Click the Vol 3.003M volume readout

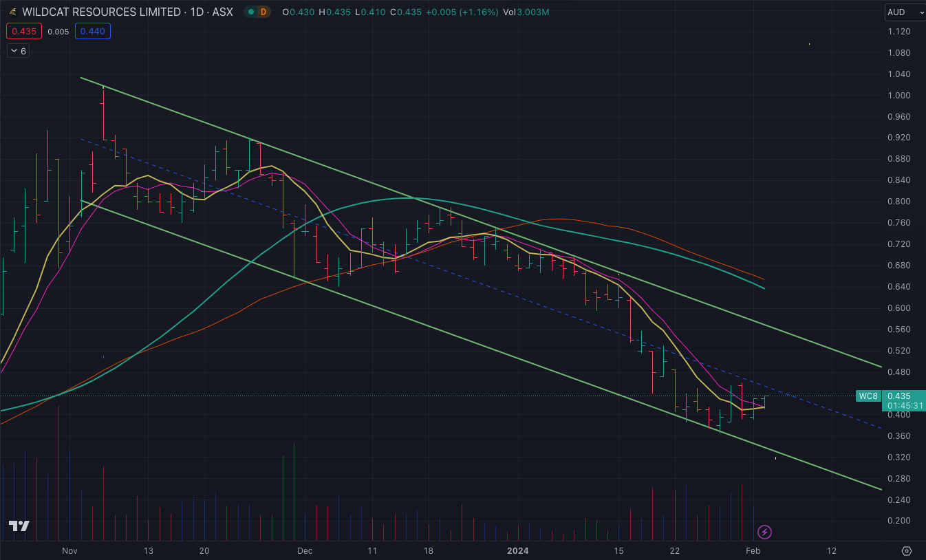526,12
